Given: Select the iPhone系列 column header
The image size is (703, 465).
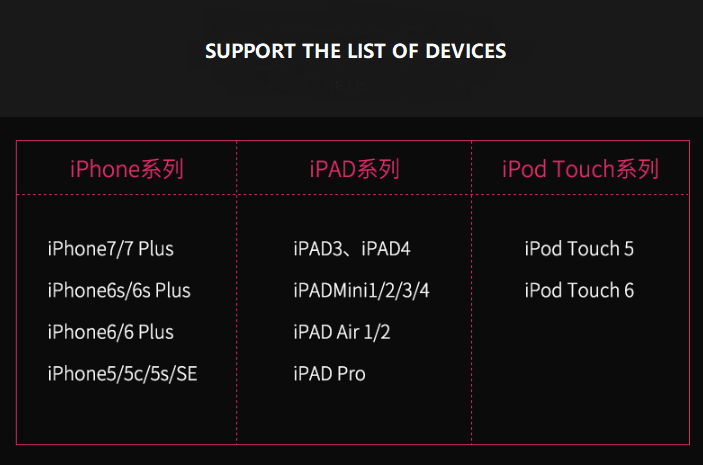Looking at the screenshot, I should click(126, 169).
